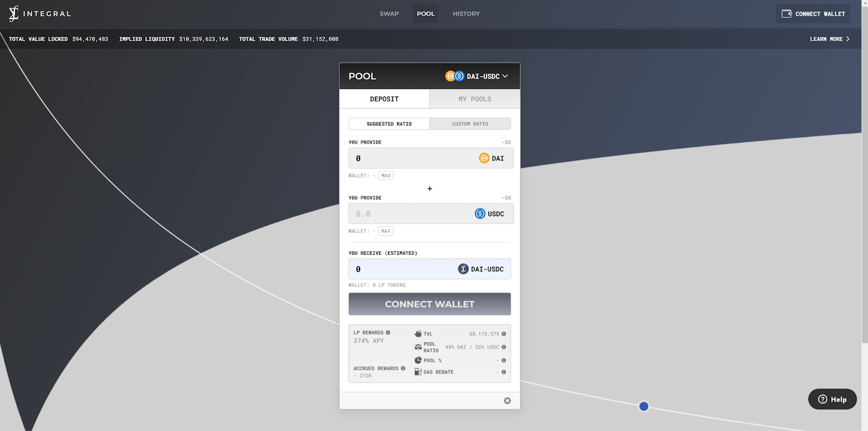Click the $8,173,579 TVL value
The height and width of the screenshot is (431, 868).
pos(484,334)
